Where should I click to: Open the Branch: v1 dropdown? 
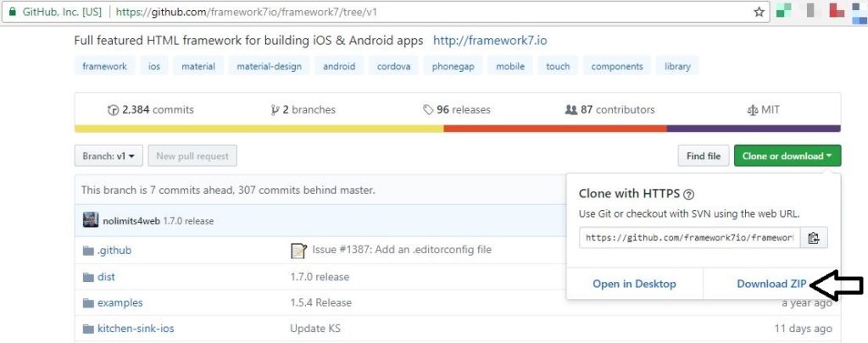coord(108,156)
